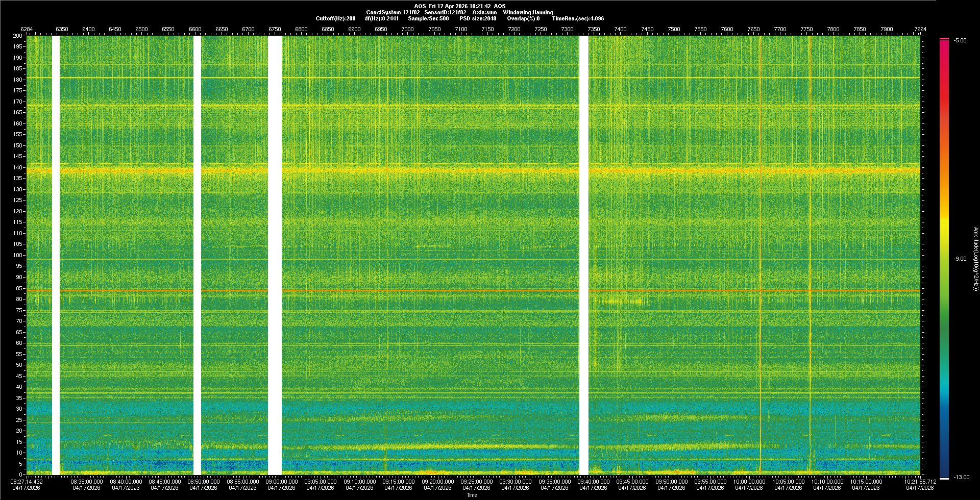The width and height of the screenshot is (980, 500).
Task: Click the PSD size:2048 parameter
Action: coord(478,19)
